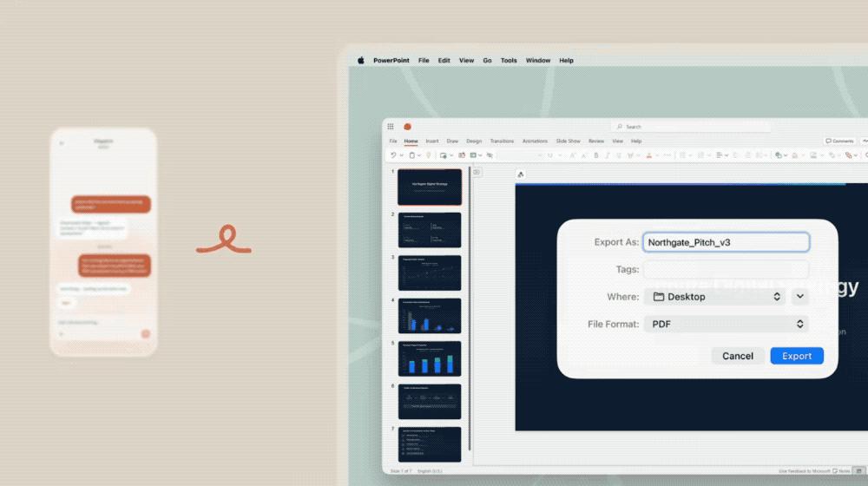The image size is (868, 486).
Task: Switch to the Insert ribbon tab
Action: click(431, 141)
